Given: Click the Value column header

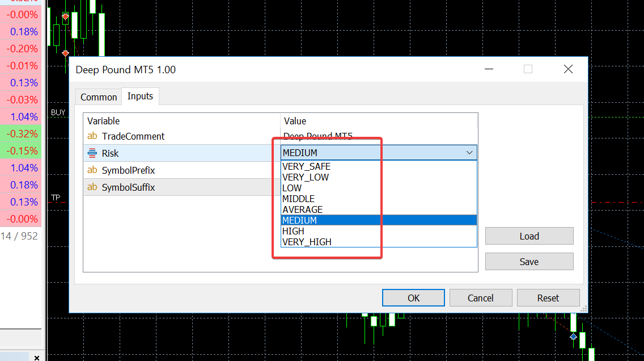Looking at the screenshot, I should (x=379, y=121).
